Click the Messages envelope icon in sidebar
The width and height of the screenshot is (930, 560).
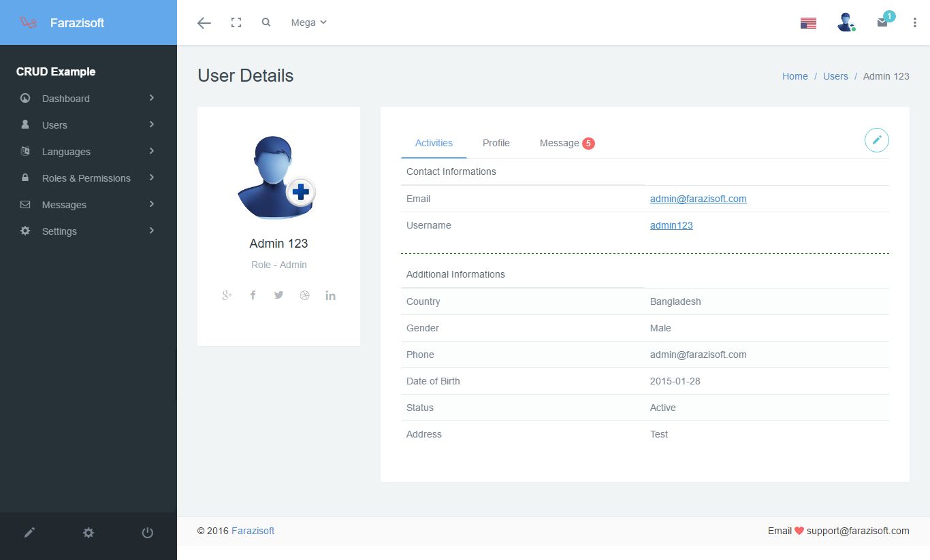coord(25,204)
